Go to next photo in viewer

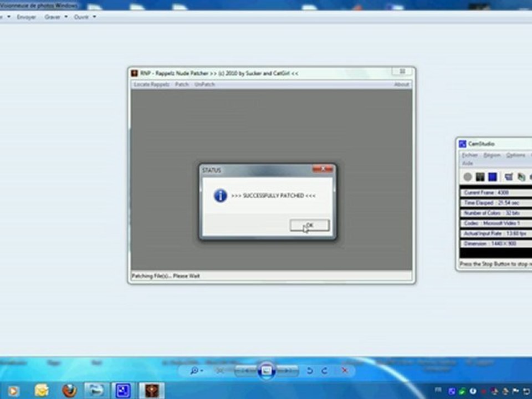(x=287, y=371)
